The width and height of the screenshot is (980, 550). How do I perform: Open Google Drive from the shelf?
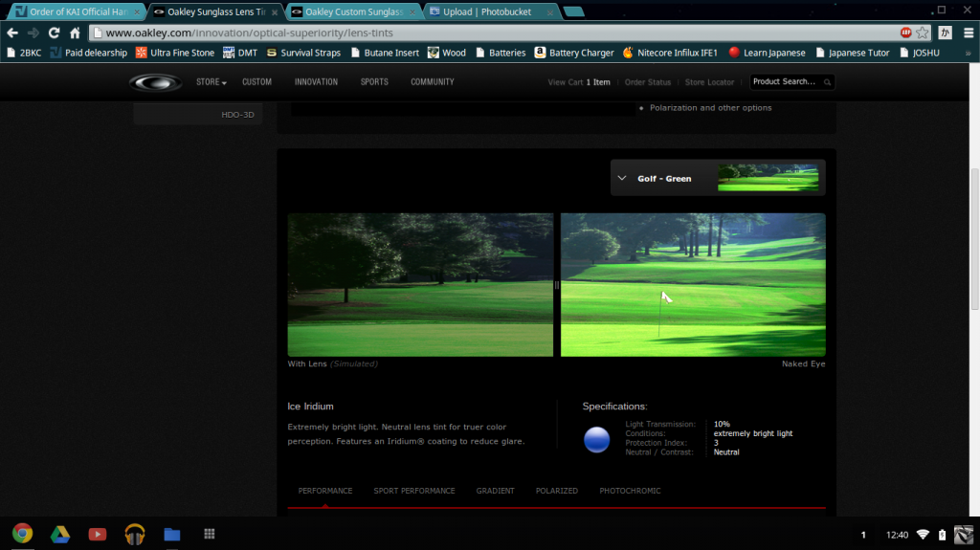pos(60,534)
